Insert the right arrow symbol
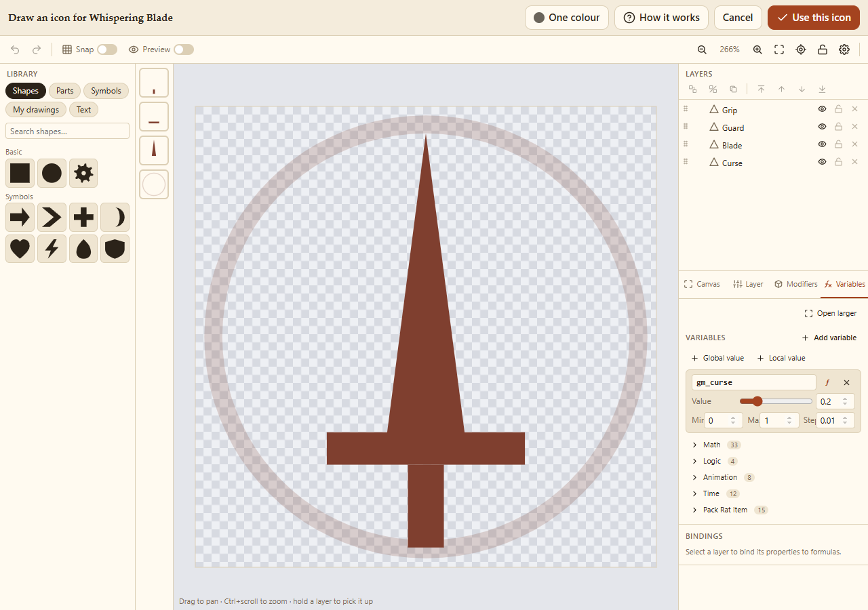This screenshot has width=868, height=610. coord(20,218)
